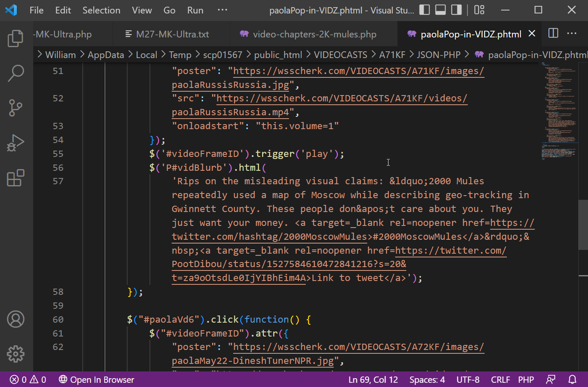Image resolution: width=588 pixels, height=387 pixels.
Task: Change line endings via CRLF indicator
Action: 500,380
